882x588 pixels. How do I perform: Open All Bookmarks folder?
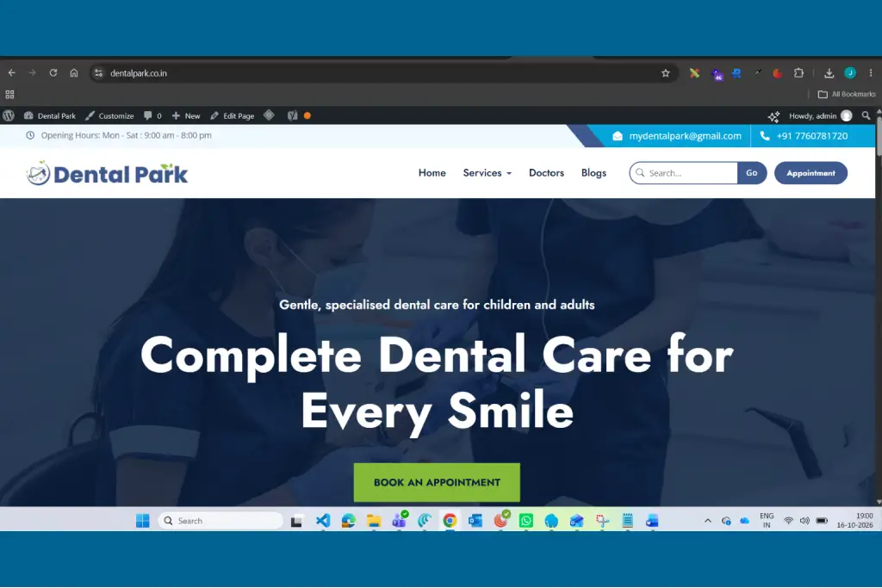[x=847, y=95]
